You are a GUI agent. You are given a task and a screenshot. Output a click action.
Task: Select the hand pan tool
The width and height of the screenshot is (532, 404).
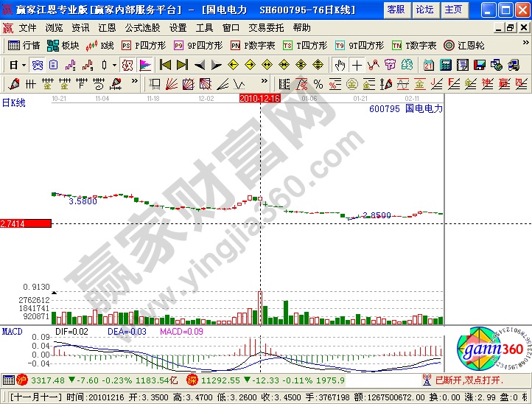point(339,64)
